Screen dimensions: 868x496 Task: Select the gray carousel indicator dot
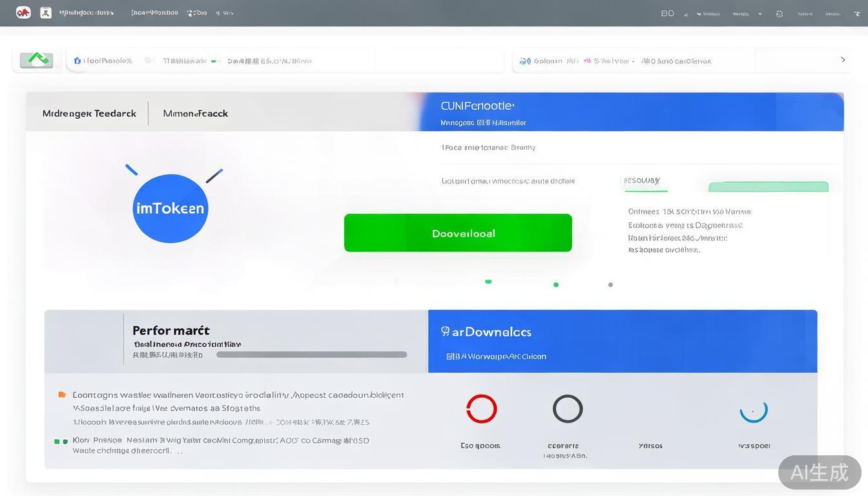coord(610,285)
